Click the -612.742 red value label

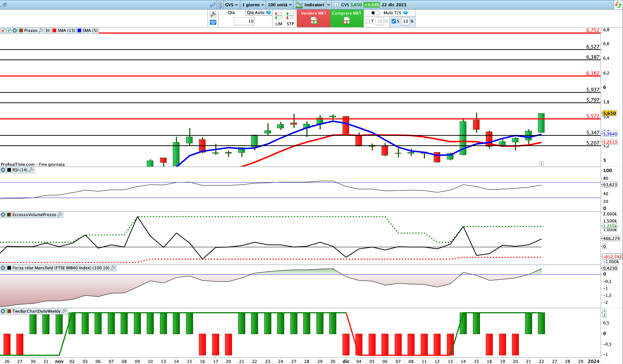pos(612,257)
